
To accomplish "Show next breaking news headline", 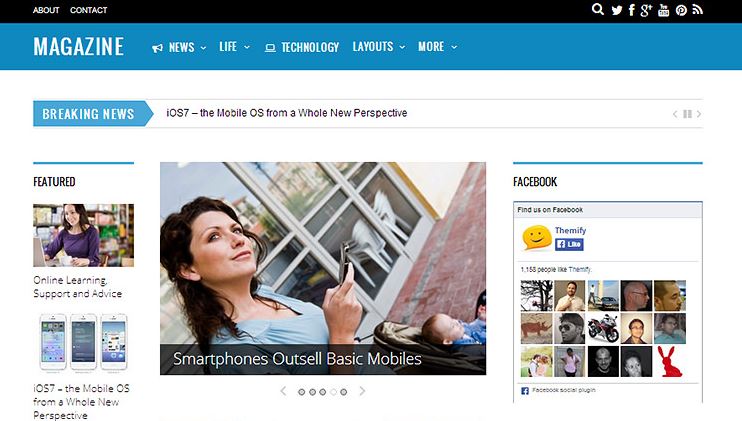I will (699, 114).
